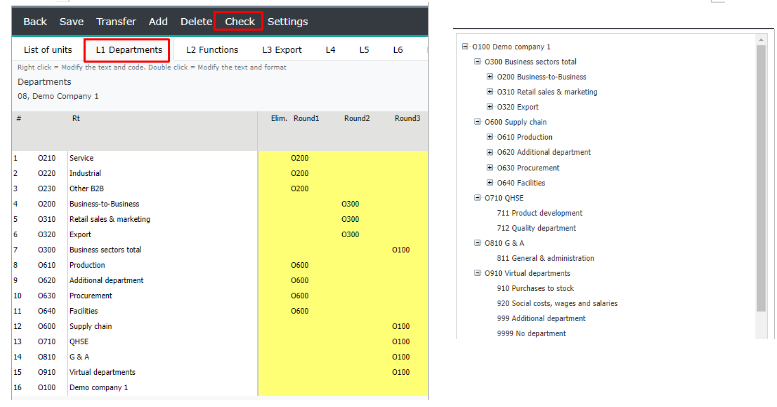Select Demo company 1 table row
Viewport: 777px width, 407px height.
tap(99, 387)
